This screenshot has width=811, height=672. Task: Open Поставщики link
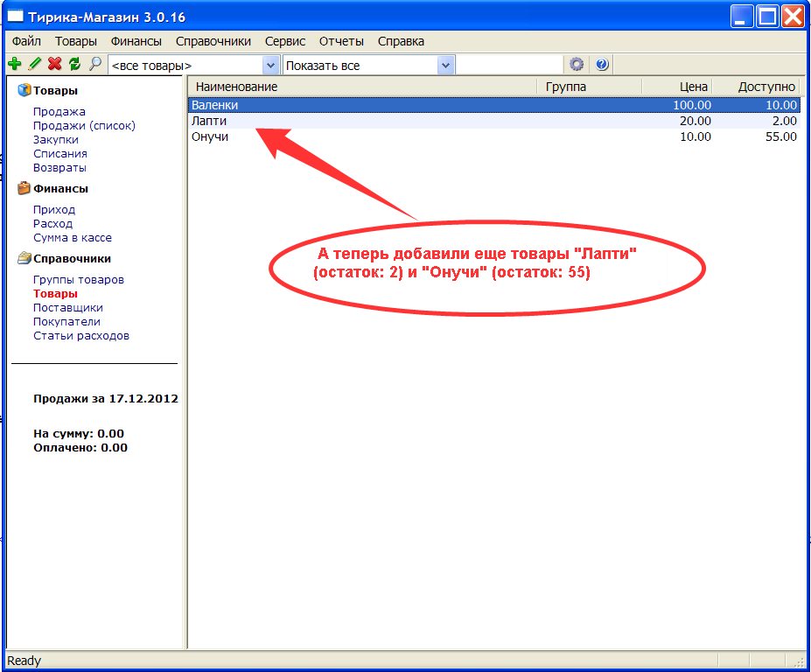[68, 307]
